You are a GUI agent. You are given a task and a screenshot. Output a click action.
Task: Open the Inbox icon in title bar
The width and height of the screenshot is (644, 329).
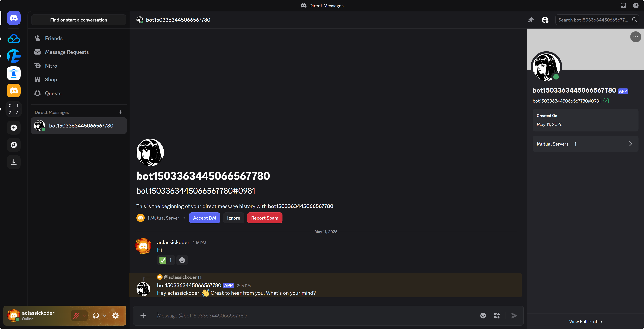coord(623,6)
